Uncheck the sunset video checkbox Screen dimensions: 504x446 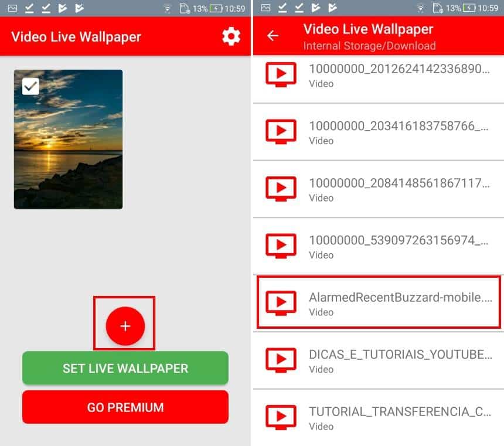click(x=30, y=87)
